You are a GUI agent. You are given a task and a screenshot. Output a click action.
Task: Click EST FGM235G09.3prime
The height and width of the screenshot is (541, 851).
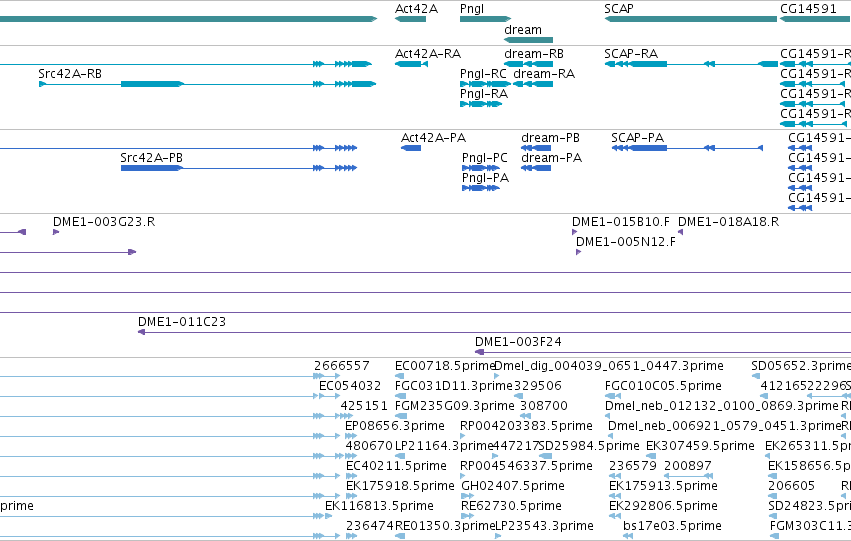click(455, 406)
